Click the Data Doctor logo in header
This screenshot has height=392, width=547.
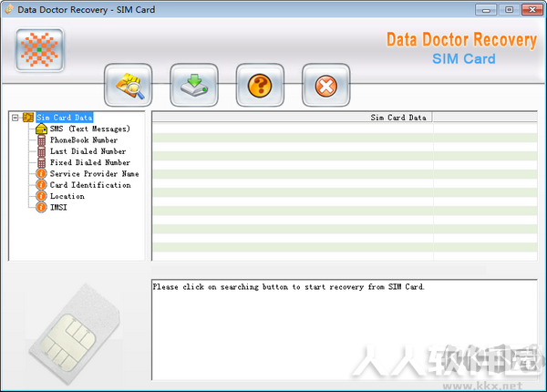tap(39, 50)
